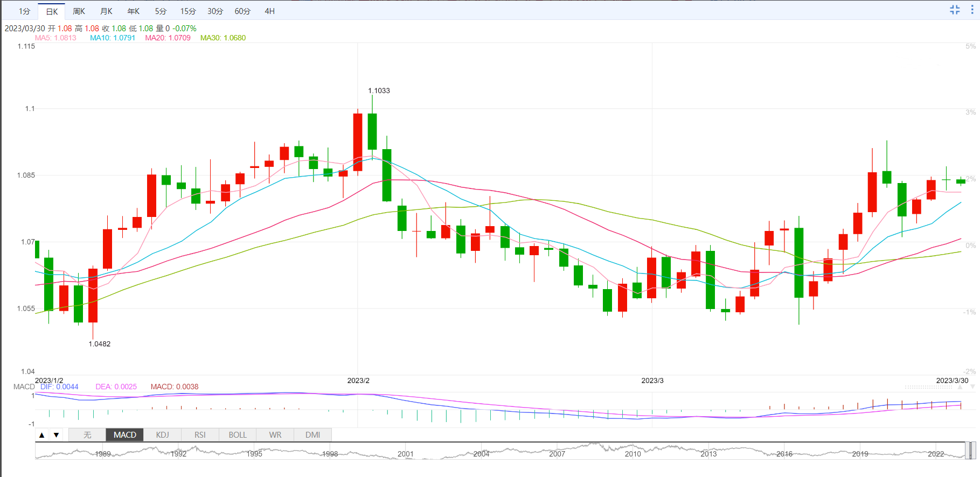Switch indicator to DMI

pos(313,435)
